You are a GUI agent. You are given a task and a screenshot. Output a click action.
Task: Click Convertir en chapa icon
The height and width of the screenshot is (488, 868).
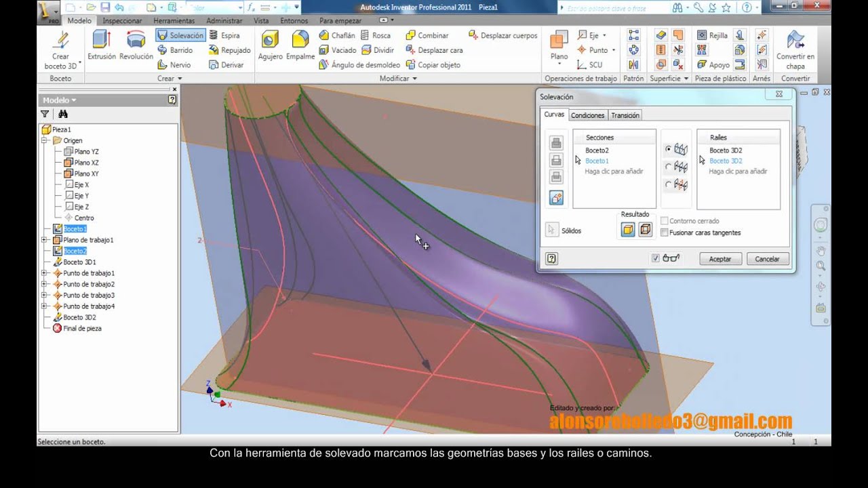795,39
